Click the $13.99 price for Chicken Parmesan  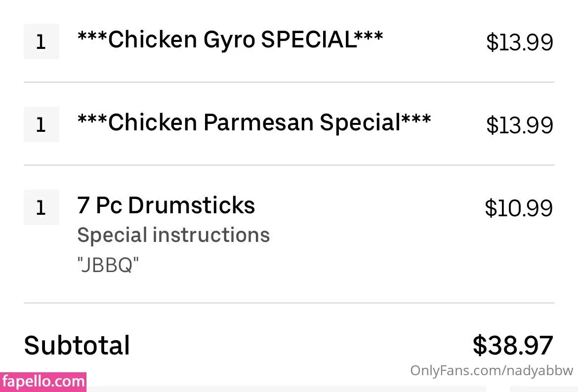pyautogui.click(x=519, y=125)
